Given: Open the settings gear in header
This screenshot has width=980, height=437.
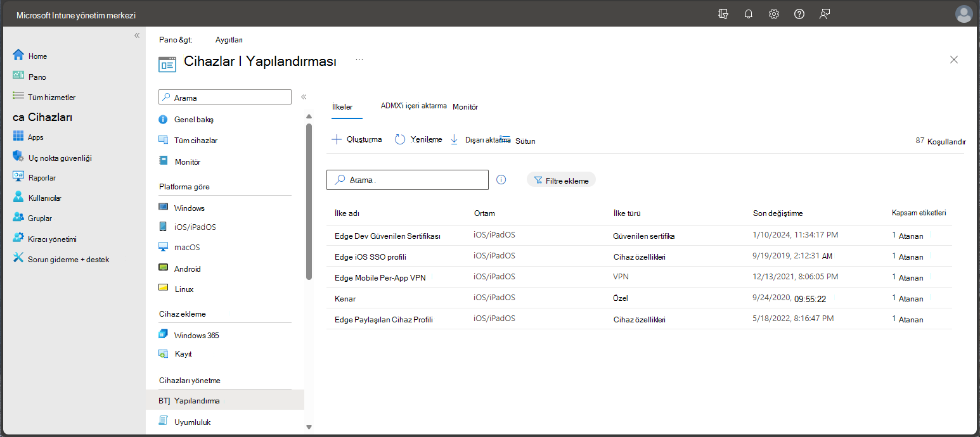Looking at the screenshot, I should pos(774,14).
